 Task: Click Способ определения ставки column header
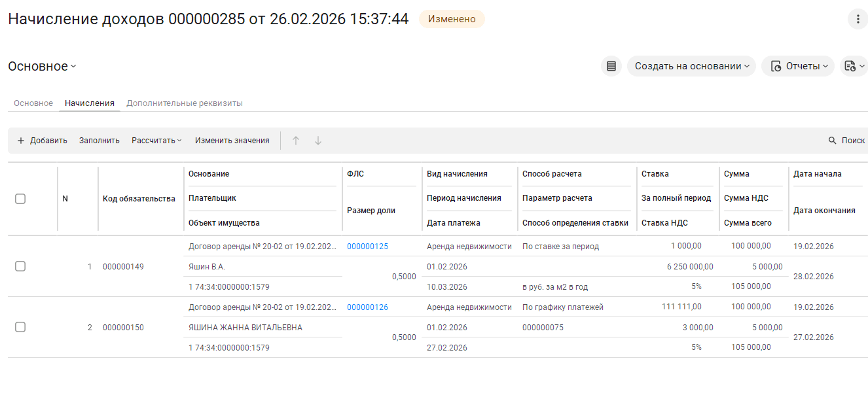click(575, 223)
